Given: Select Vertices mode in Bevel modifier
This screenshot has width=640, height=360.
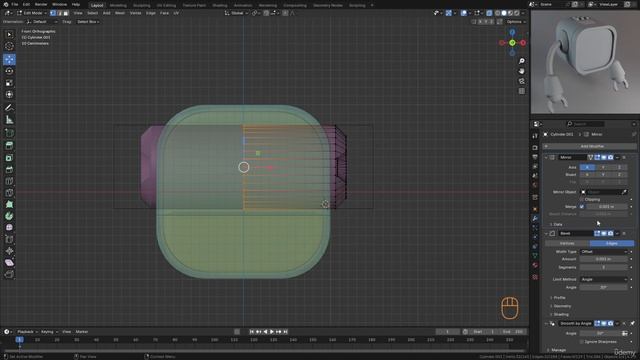Looking at the screenshot, I should [x=567, y=243].
